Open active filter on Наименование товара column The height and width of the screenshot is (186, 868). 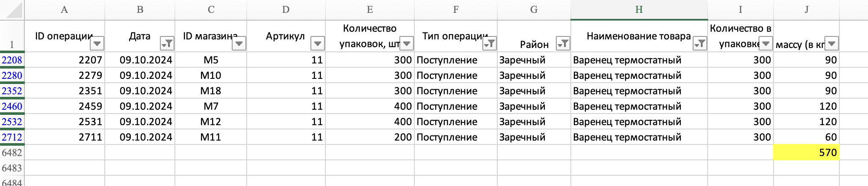(700, 43)
